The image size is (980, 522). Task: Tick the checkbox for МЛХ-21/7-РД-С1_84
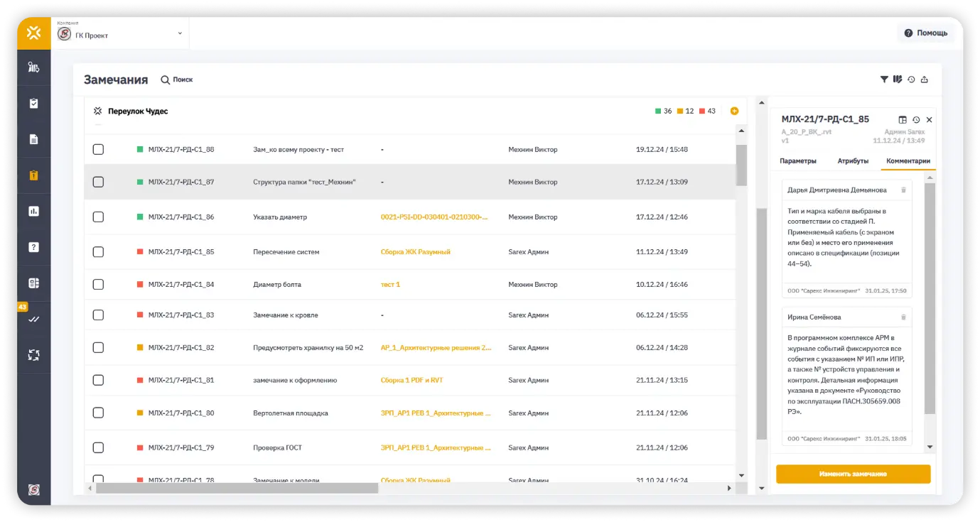click(98, 284)
